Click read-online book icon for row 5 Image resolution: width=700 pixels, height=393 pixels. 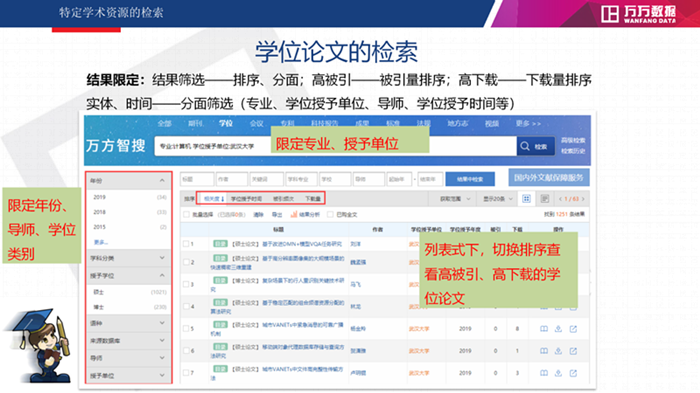[544, 329]
